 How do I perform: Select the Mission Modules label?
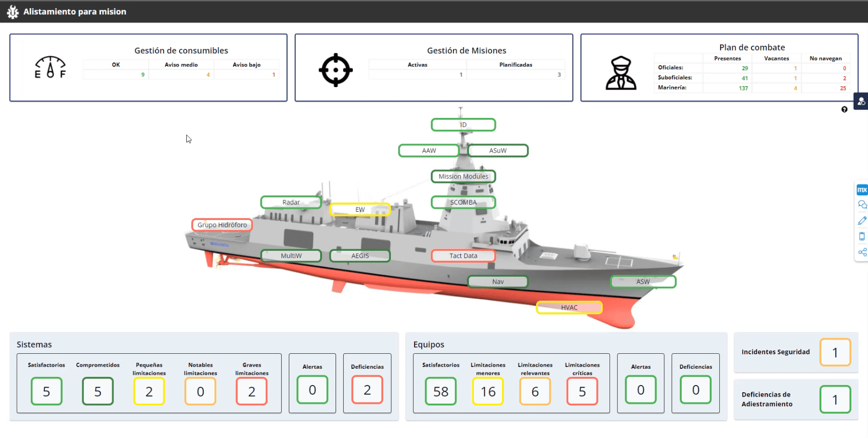click(x=463, y=177)
